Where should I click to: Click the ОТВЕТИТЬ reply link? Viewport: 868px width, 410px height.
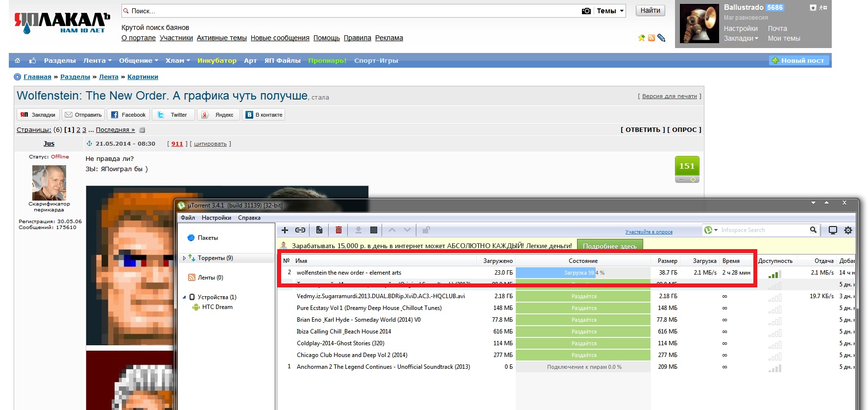[x=643, y=130]
